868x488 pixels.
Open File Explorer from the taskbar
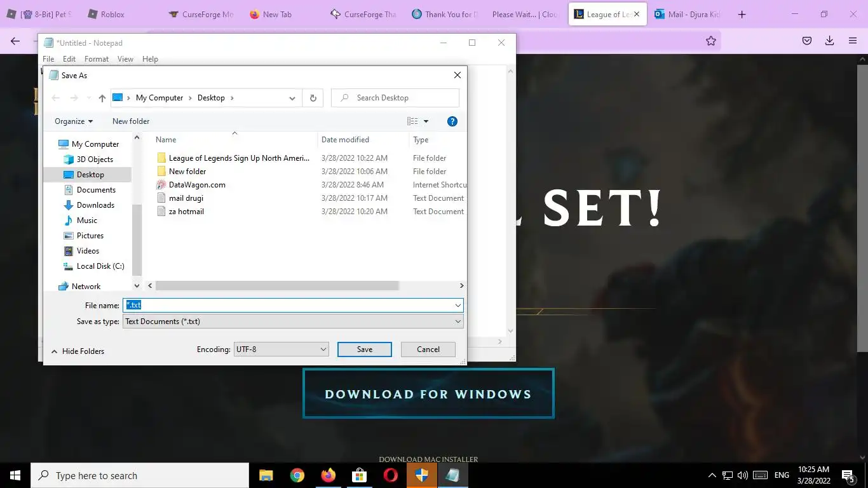tap(266, 475)
